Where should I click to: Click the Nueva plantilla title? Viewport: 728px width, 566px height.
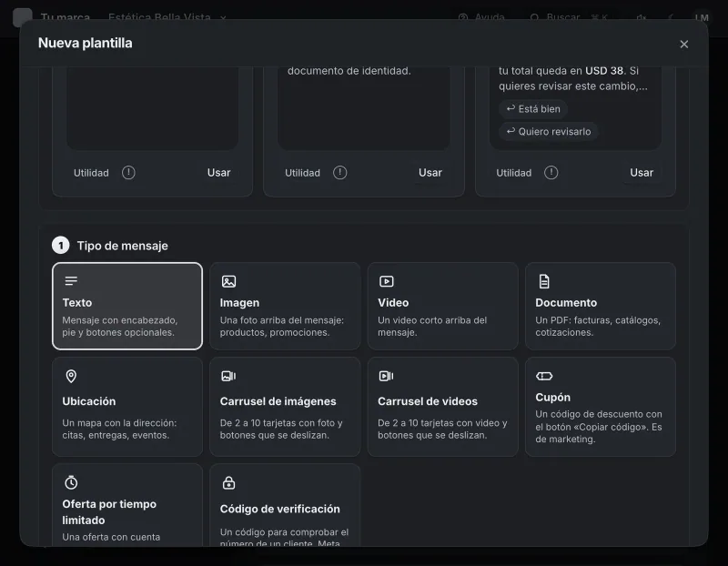pyautogui.click(x=85, y=43)
